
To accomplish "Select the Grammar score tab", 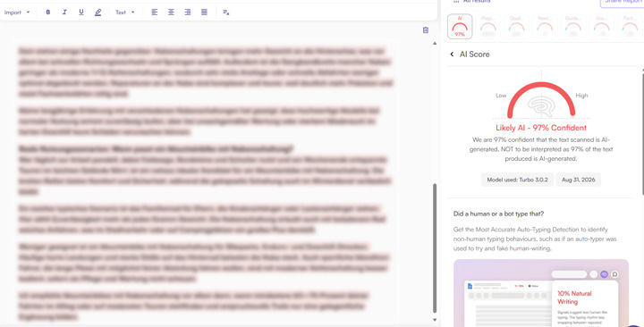I will point(601,27).
